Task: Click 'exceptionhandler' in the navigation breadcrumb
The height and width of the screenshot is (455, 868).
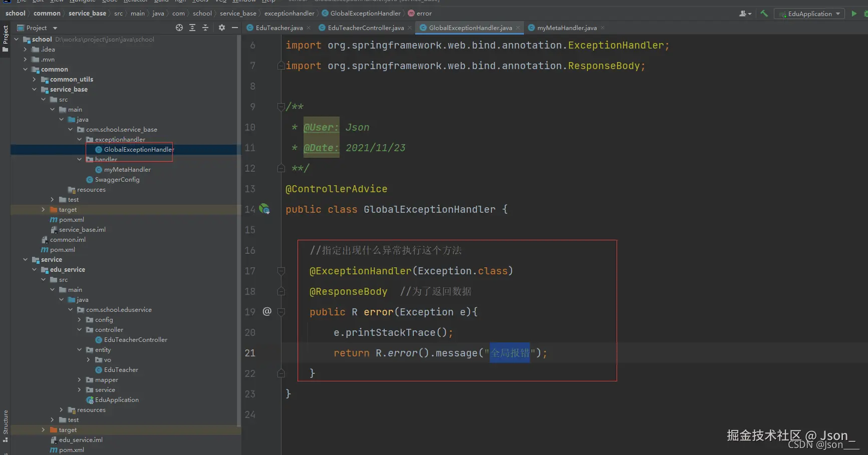Action: click(x=290, y=14)
